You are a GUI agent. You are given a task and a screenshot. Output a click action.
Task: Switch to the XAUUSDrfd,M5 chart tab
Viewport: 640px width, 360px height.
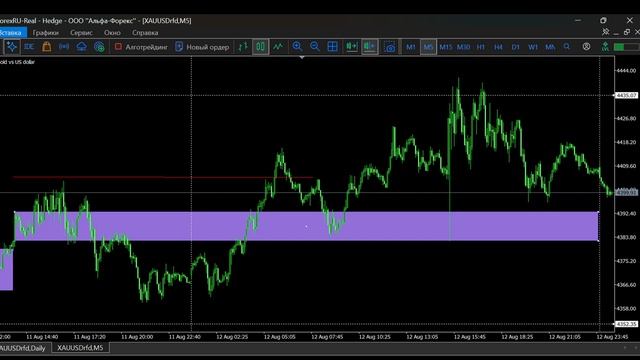pos(80,348)
